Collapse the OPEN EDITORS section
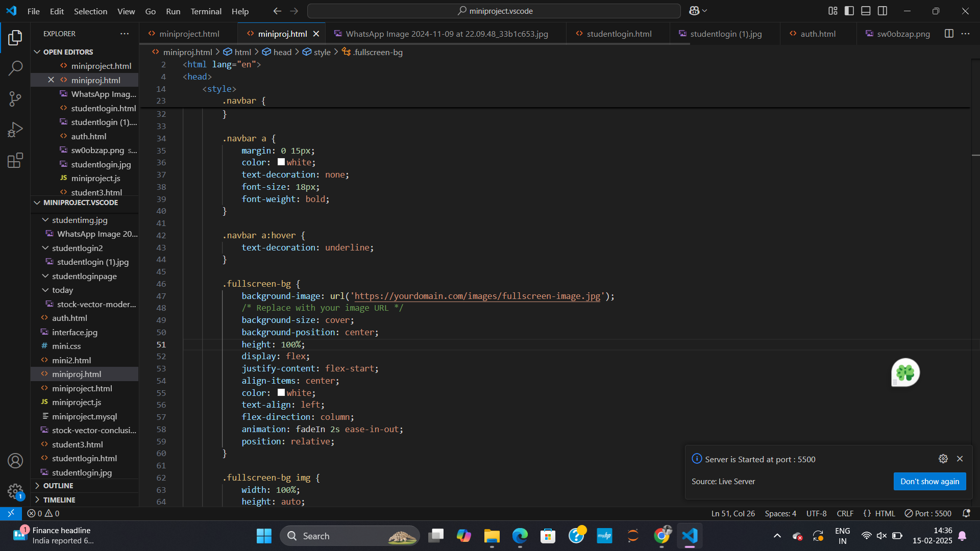 point(68,52)
